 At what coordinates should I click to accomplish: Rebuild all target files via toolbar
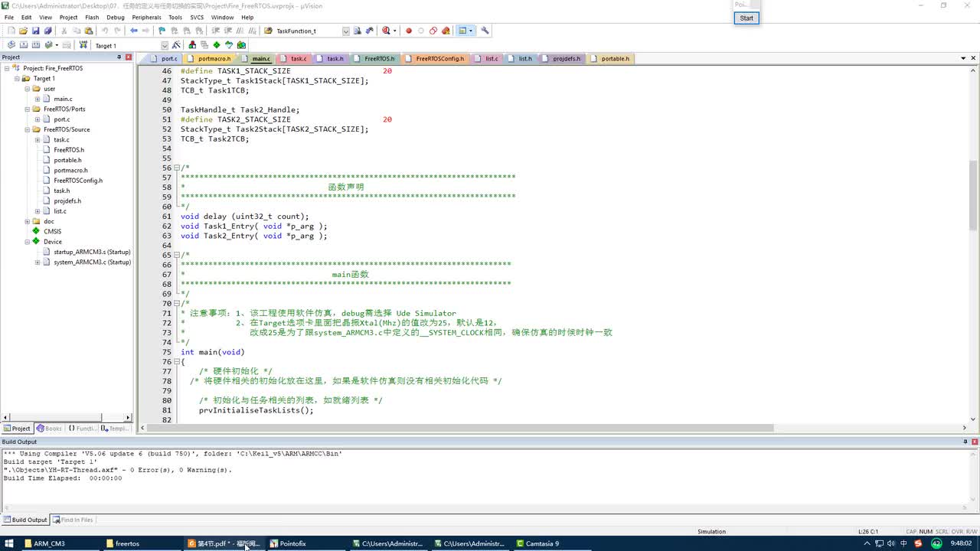36,45
